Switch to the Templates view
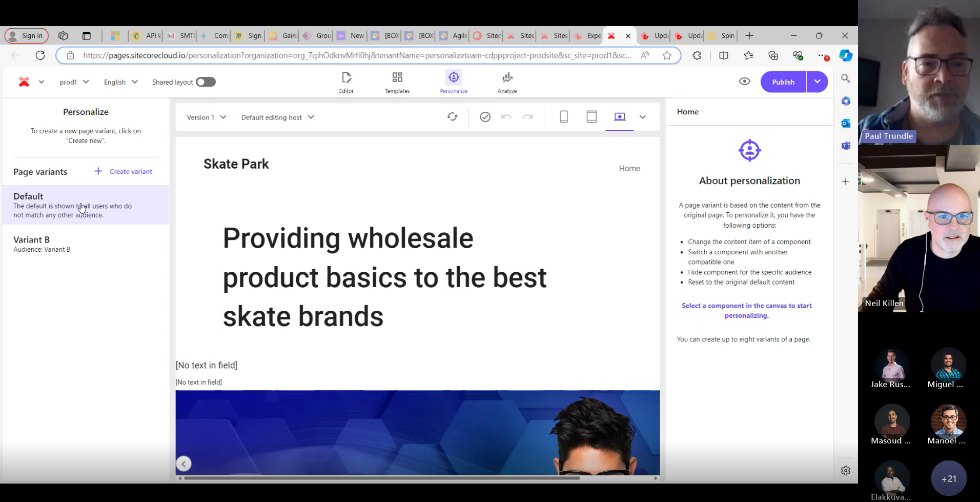Image resolution: width=980 pixels, height=502 pixels. pyautogui.click(x=397, y=82)
